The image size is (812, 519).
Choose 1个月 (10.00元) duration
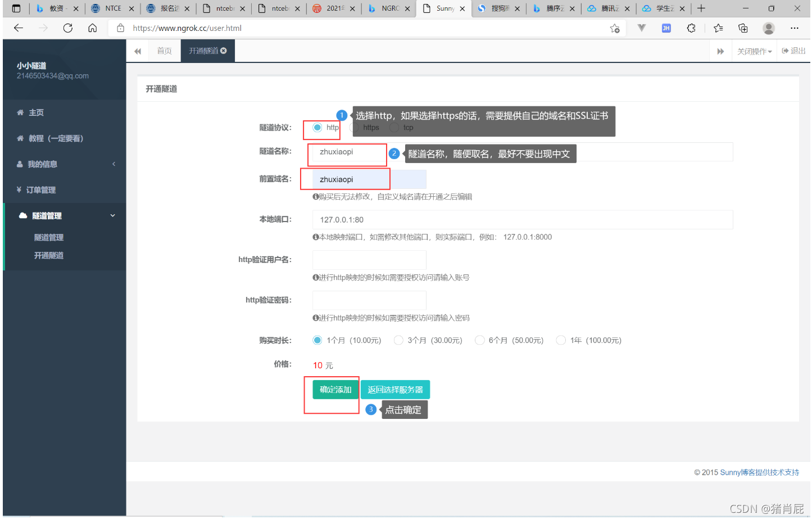coord(317,340)
